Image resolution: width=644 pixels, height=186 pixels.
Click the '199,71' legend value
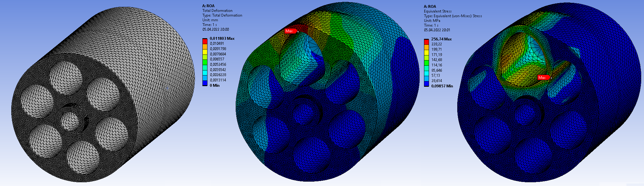coord(437,49)
